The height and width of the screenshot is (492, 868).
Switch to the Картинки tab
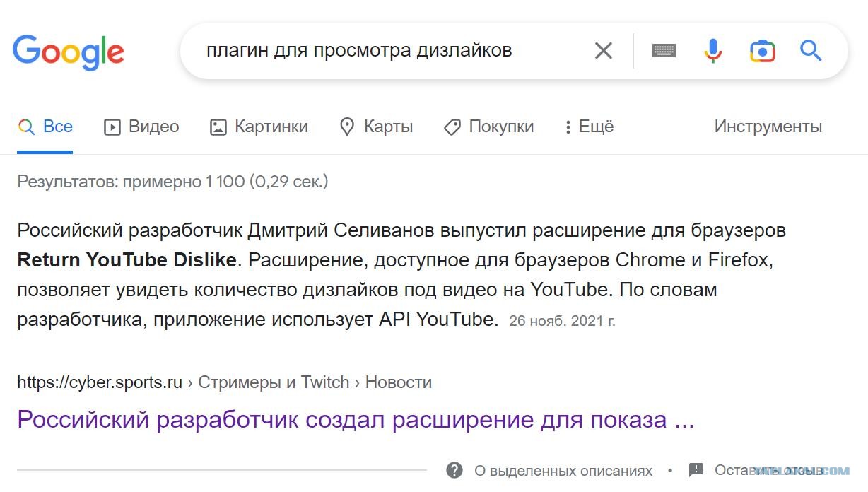pyautogui.click(x=259, y=127)
